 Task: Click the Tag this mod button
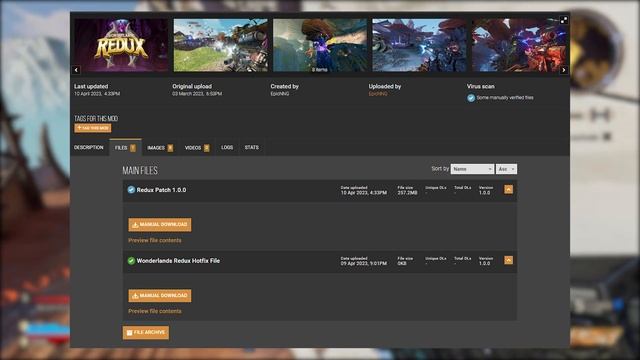pos(93,128)
